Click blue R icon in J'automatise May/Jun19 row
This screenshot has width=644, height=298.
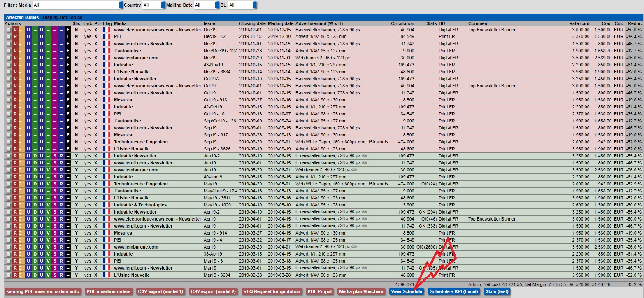(61, 191)
